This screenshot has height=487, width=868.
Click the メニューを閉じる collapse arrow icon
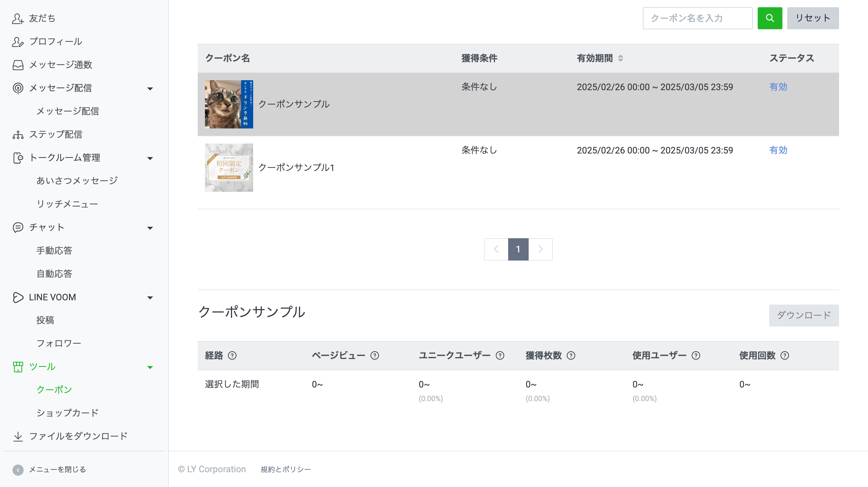tap(18, 470)
